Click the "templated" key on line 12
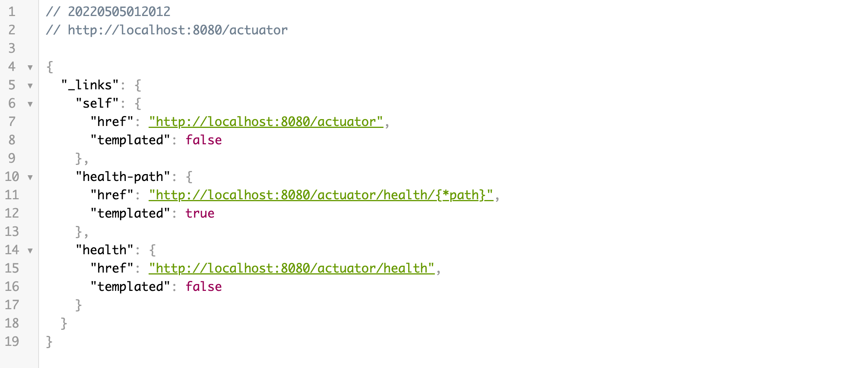This screenshot has width=868, height=368. pyautogui.click(x=130, y=213)
